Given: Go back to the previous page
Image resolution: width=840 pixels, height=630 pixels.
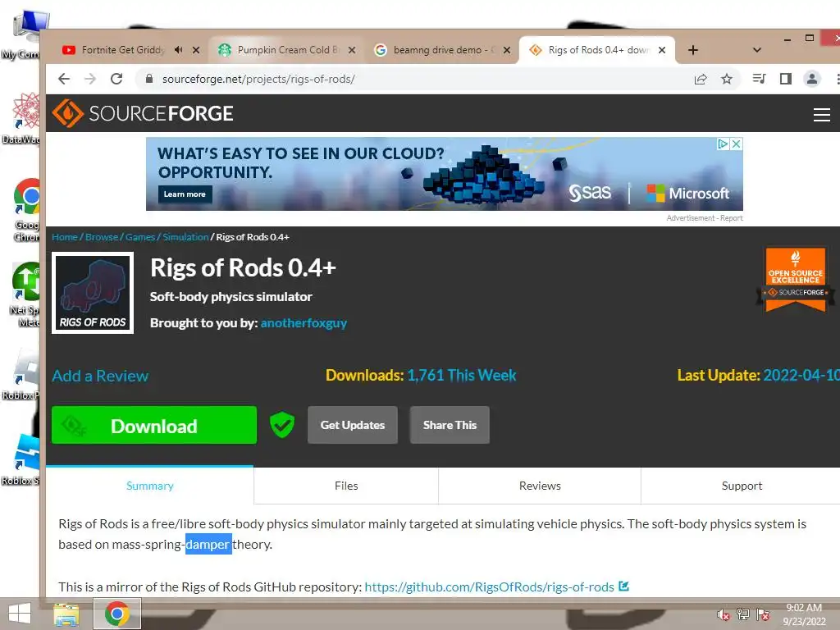Looking at the screenshot, I should (x=64, y=80).
